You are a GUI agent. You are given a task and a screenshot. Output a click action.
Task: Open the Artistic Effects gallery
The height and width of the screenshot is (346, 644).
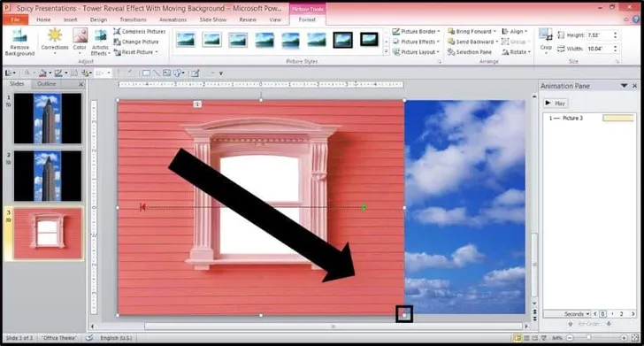click(100, 42)
